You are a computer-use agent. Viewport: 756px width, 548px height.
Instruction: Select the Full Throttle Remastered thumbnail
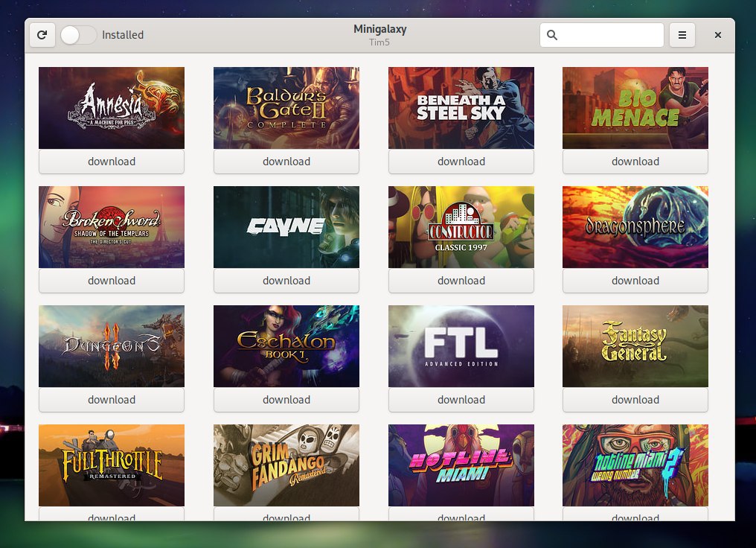(112, 465)
